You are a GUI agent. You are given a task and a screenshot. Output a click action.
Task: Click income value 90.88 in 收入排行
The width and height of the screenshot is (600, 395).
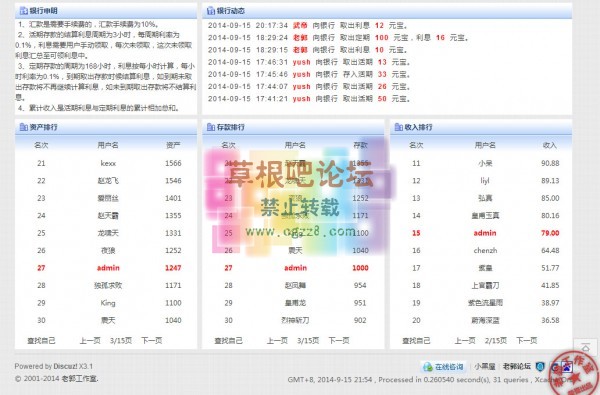[550, 163]
